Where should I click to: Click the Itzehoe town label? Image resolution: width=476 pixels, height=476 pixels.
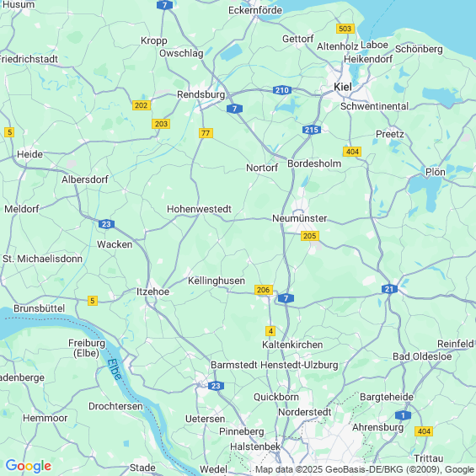pyautogui.click(x=152, y=291)
